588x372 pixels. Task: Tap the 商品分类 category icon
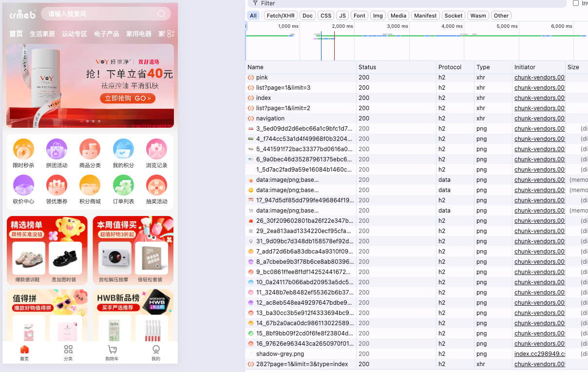pos(90,150)
